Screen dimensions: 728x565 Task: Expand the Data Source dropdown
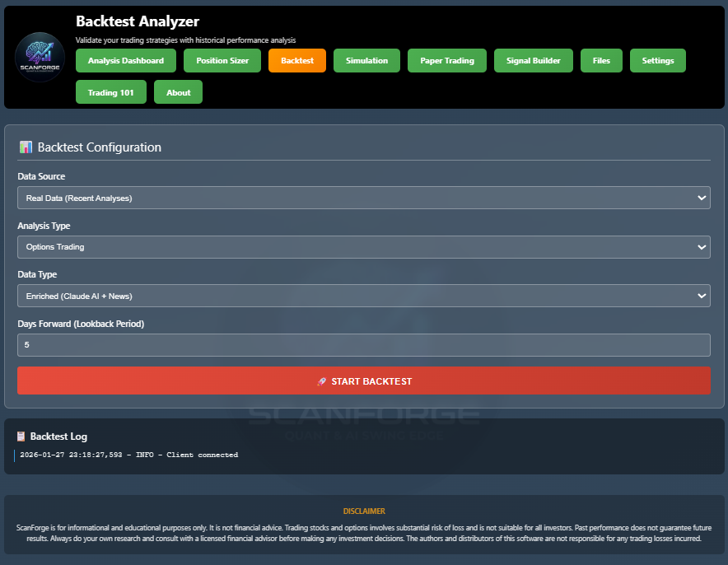pos(364,198)
